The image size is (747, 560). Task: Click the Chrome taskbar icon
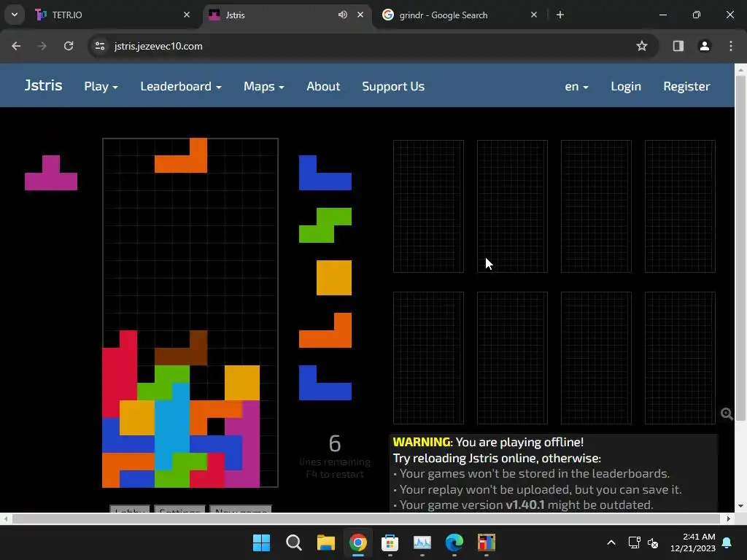coord(357,542)
